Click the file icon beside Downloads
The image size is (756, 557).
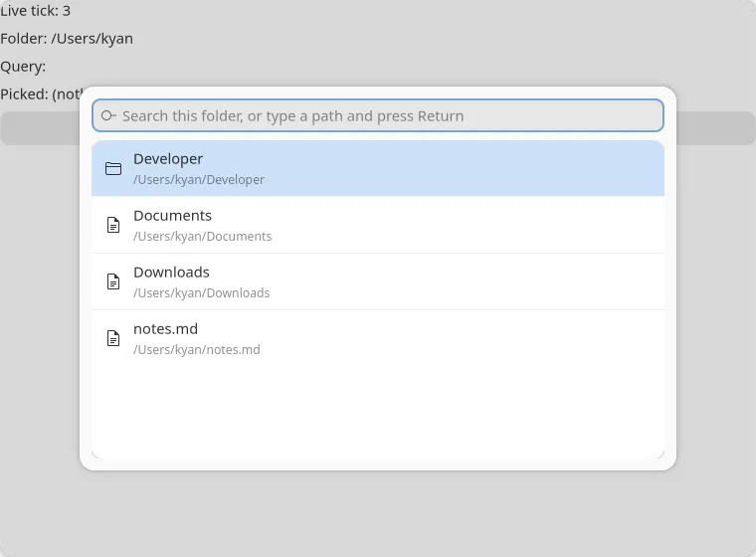pos(113,281)
